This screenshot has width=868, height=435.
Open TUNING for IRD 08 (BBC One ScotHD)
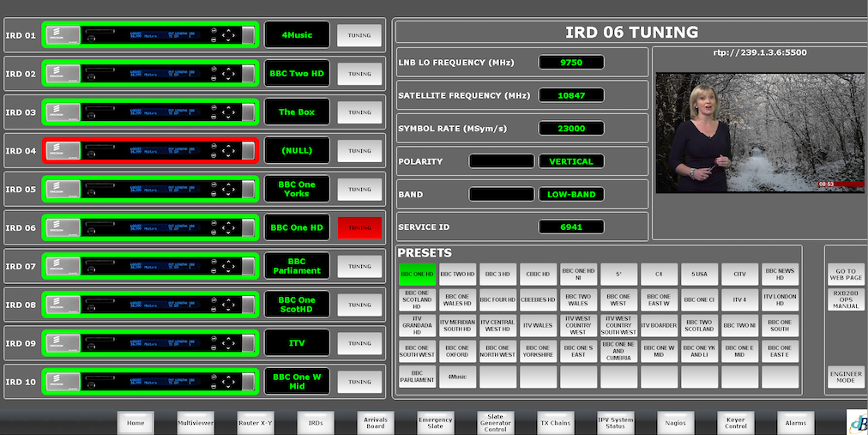point(359,305)
